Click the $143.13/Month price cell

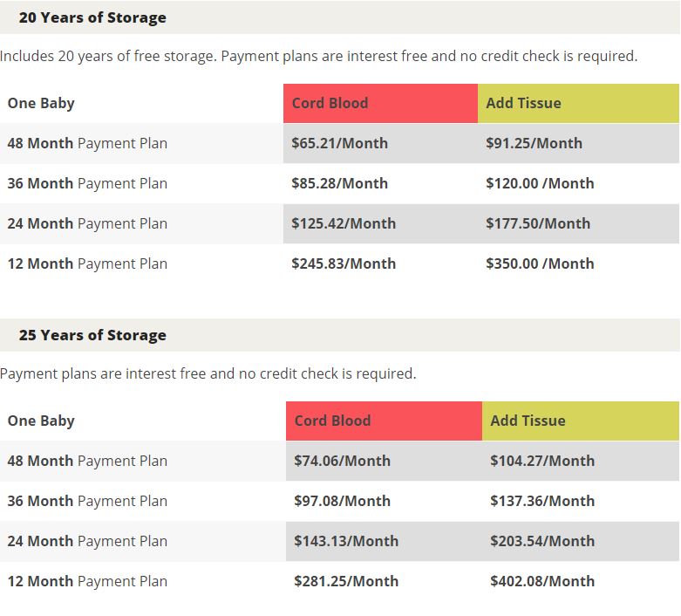(384, 541)
